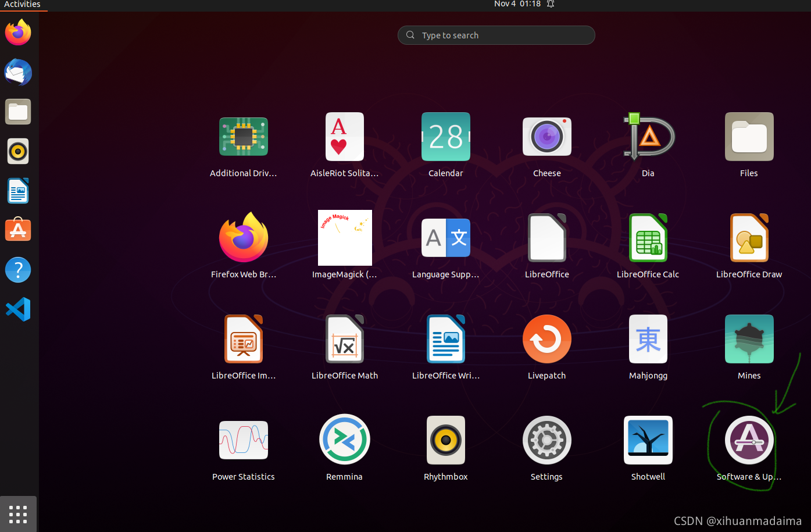Launch Cheese webcam app
This screenshot has width=811, height=532.
point(547,137)
